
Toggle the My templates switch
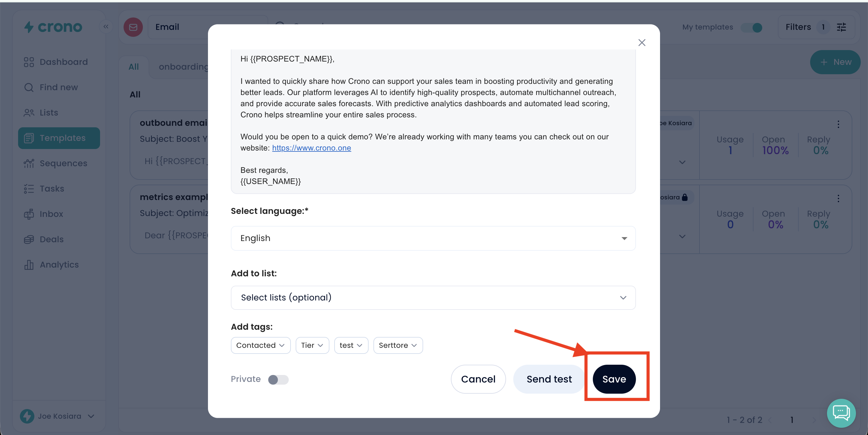752,27
